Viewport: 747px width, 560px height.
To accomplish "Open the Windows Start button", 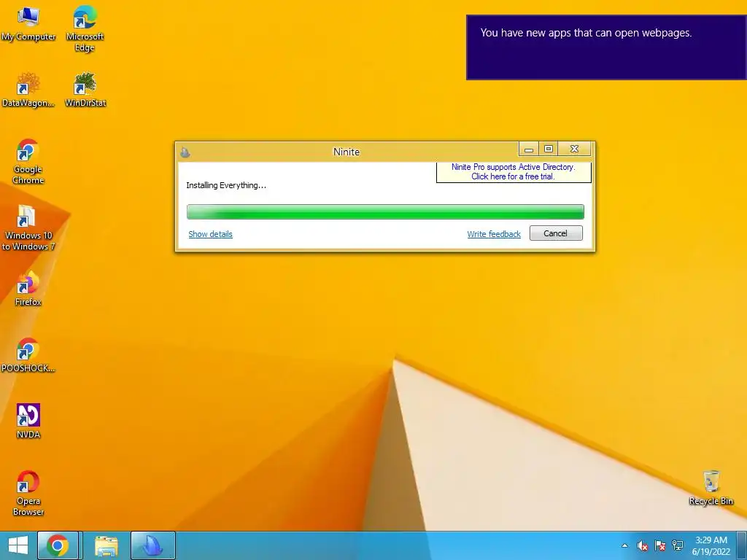I will pyautogui.click(x=18, y=545).
